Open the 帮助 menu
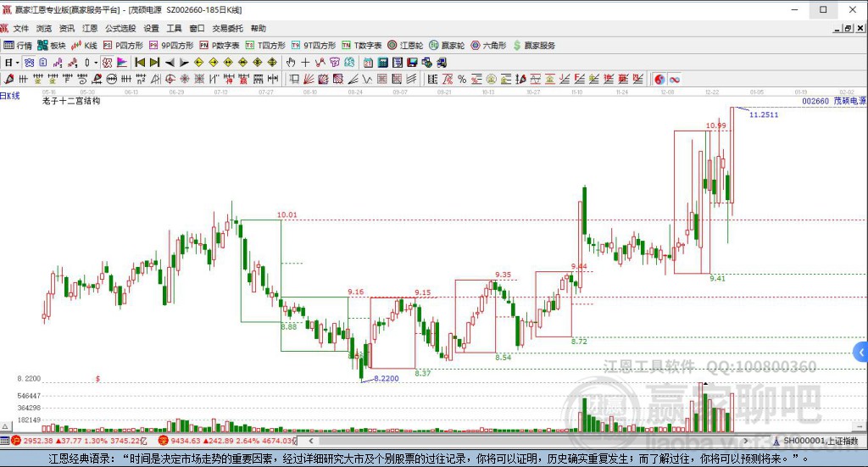868x467 pixels. click(258, 28)
